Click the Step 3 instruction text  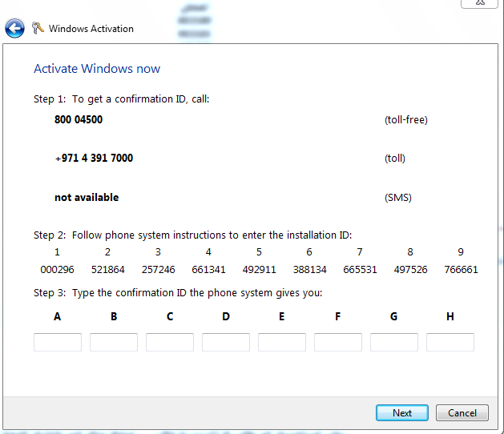click(178, 293)
